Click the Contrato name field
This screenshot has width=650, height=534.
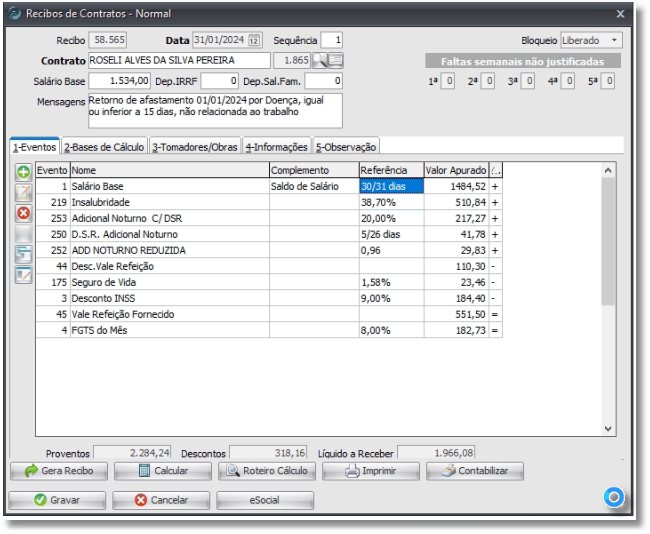(x=179, y=61)
